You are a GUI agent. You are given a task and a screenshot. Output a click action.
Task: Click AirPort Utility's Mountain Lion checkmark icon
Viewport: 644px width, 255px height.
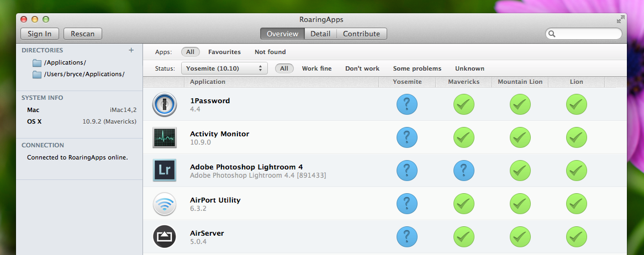520,204
